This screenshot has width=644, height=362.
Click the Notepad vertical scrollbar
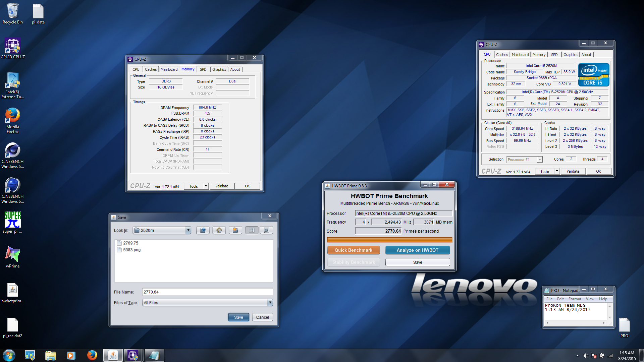610,311
